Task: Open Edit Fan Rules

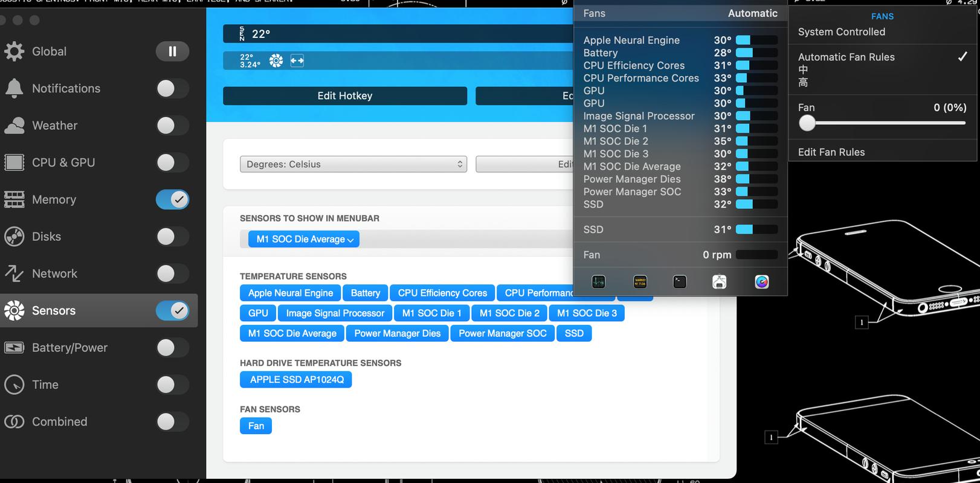Action: (831, 152)
